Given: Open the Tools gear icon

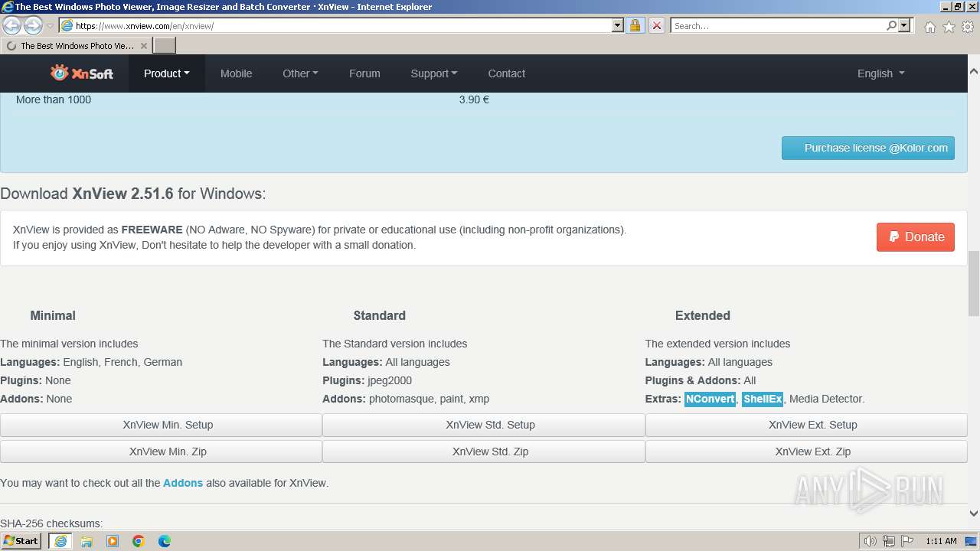Looking at the screenshot, I should [968, 27].
